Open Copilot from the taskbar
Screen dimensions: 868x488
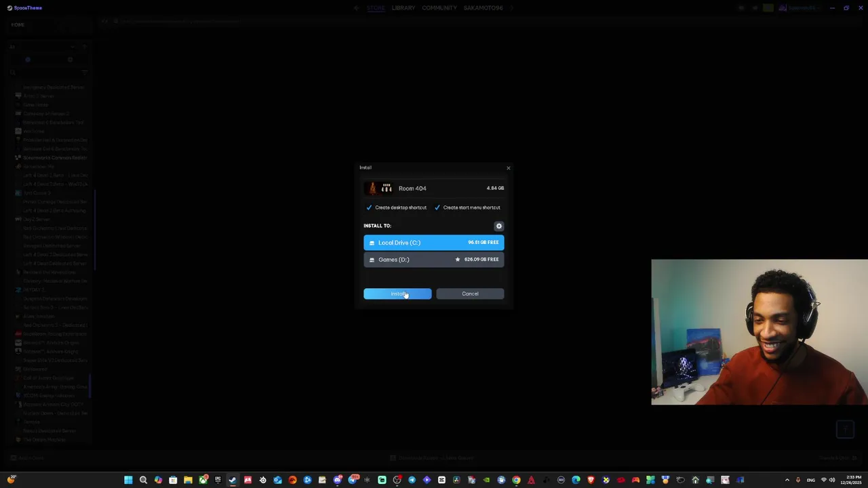click(x=159, y=480)
